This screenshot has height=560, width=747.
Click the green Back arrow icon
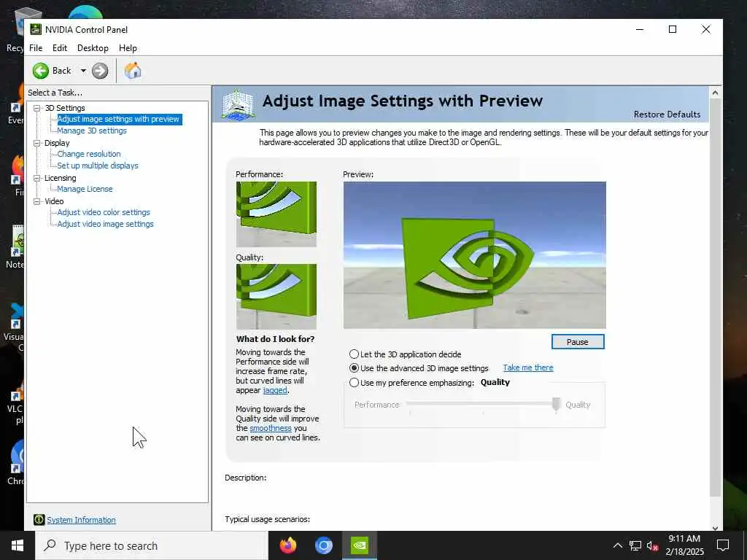pos(41,71)
